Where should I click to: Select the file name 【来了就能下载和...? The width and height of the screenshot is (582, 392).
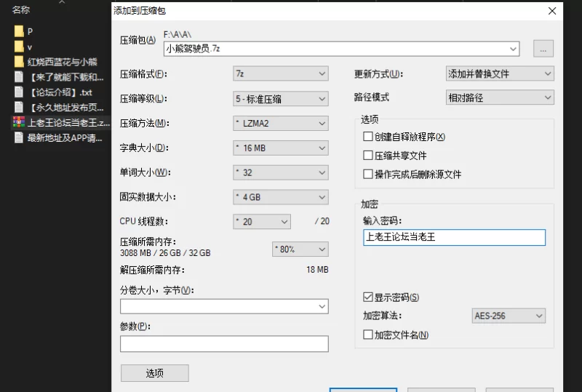pyautogui.click(x=65, y=77)
